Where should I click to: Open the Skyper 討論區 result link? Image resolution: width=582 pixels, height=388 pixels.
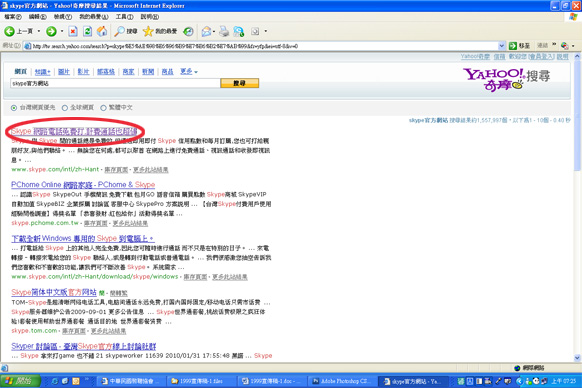coord(84,346)
